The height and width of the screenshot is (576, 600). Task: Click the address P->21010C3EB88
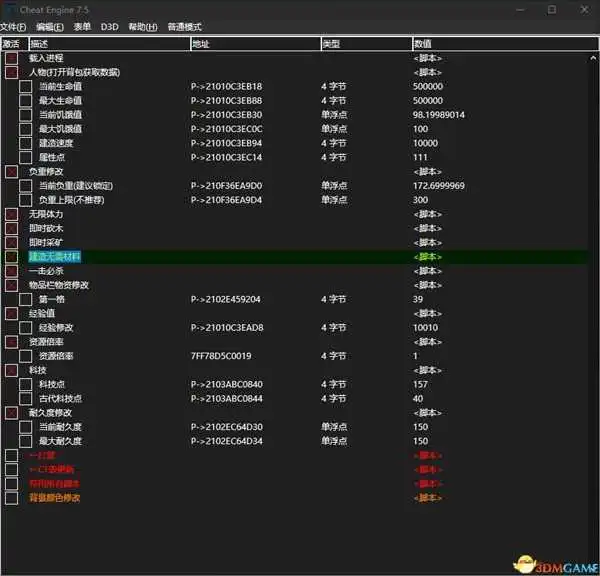point(227,101)
